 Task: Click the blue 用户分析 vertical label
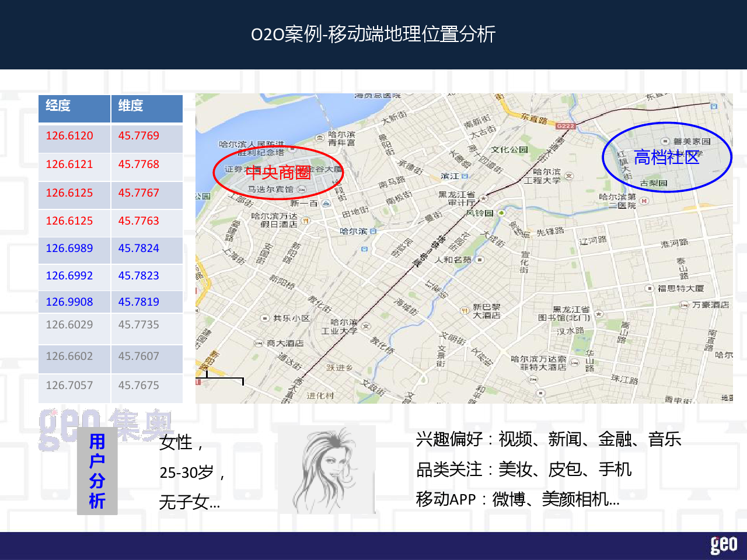point(97,471)
